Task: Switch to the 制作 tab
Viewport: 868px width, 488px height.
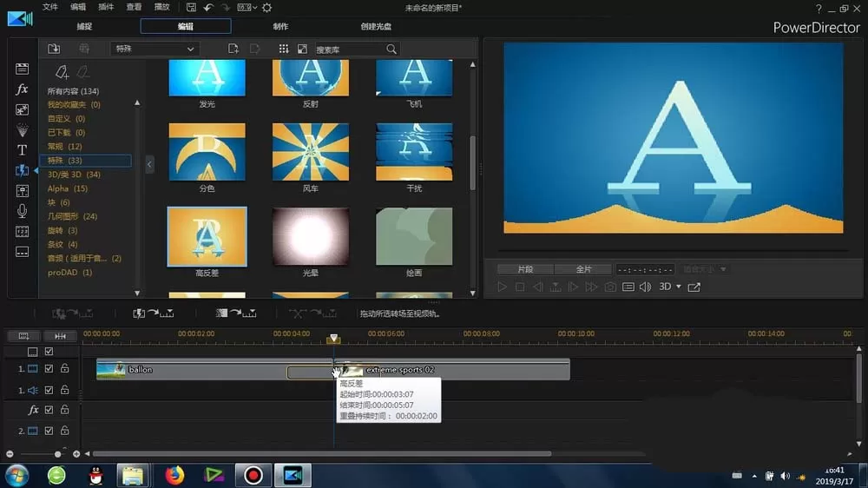Action: (280, 26)
